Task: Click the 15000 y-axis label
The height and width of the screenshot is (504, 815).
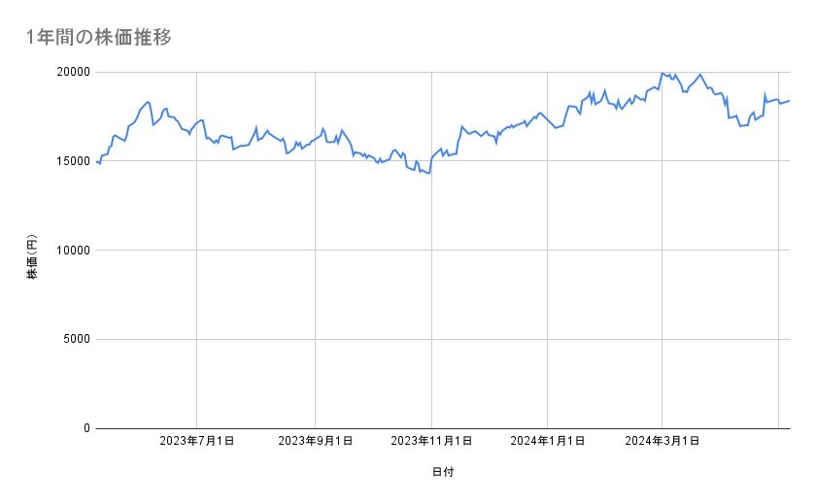Action: point(72,161)
